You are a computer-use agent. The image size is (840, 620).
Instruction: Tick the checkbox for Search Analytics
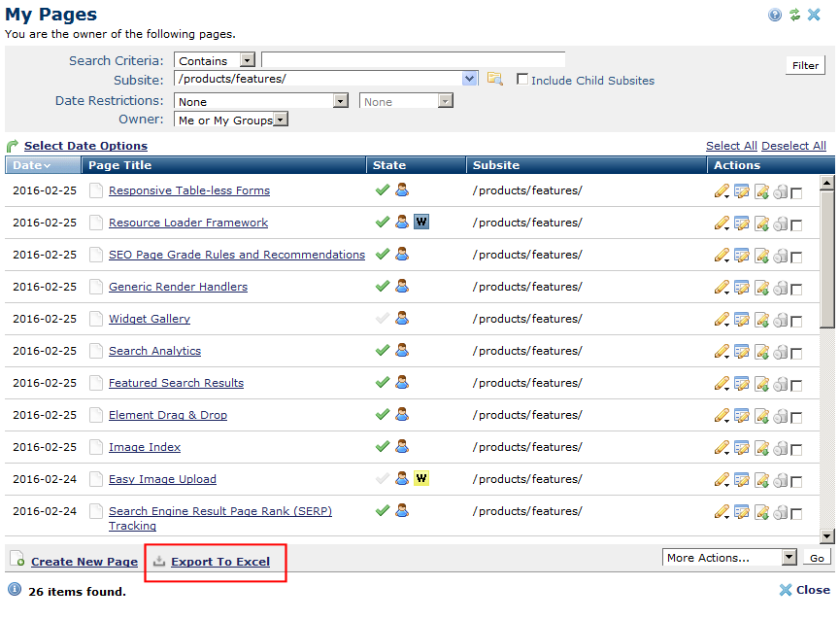pyautogui.click(x=796, y=353)
